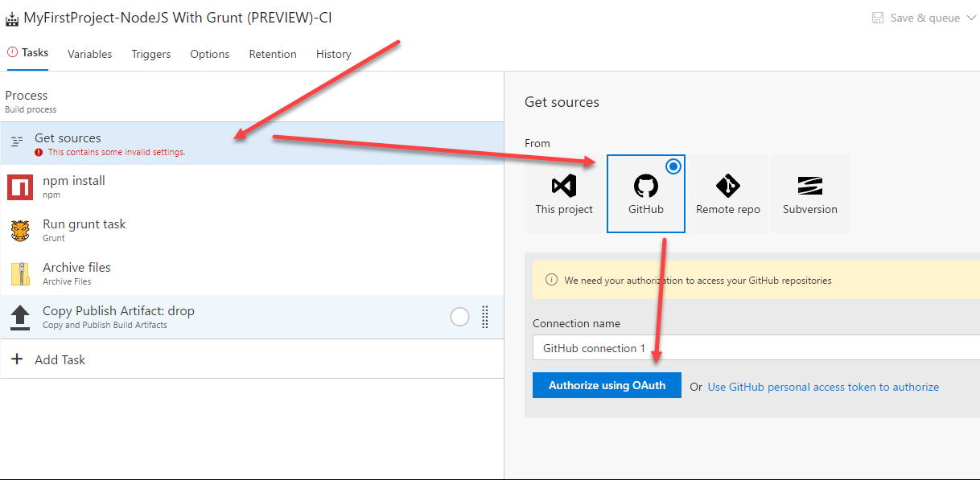Click the build definition icon beside the title
This screenshot has width=980, height=480.
point(12,18)
